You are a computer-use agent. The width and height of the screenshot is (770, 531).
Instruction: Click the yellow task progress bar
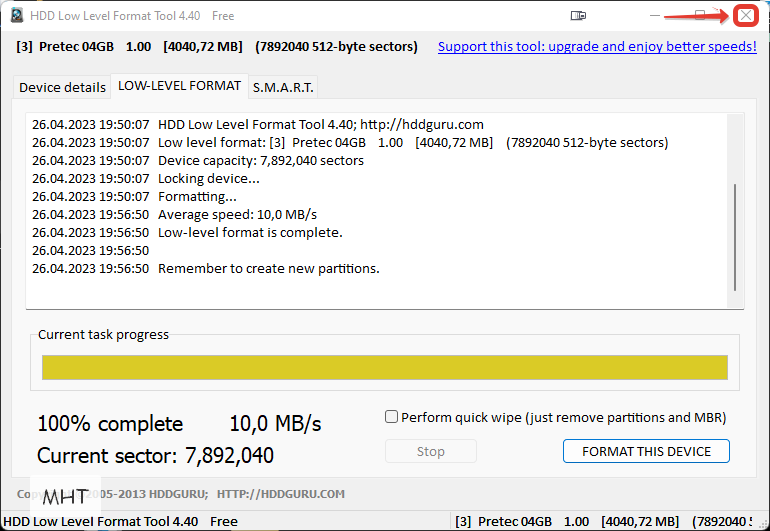pos(385,367)
